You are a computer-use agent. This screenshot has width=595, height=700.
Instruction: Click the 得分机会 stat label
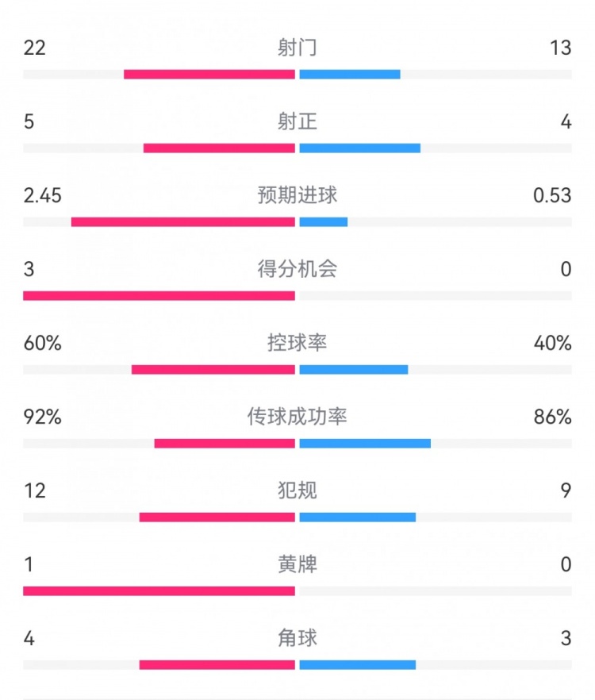point(297,269)
